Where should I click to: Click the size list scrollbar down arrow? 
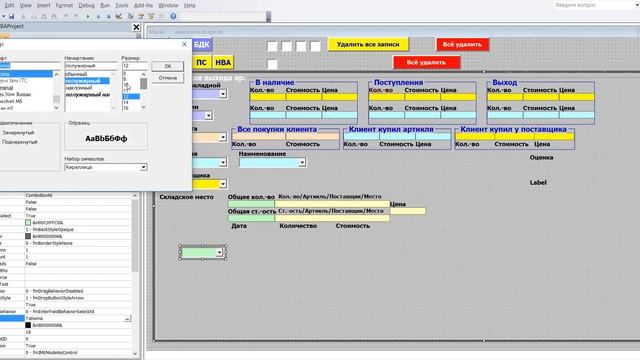pyautogui.click(x=143, y=107)
